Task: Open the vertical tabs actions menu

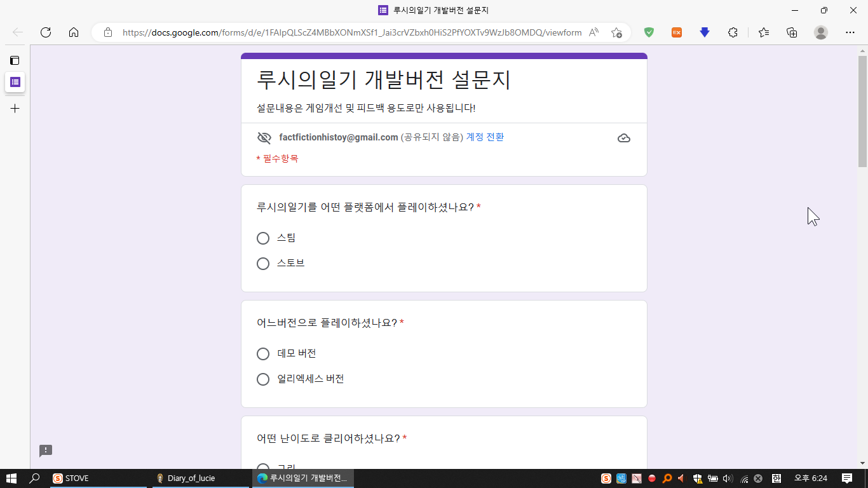Action: point(15,60)
